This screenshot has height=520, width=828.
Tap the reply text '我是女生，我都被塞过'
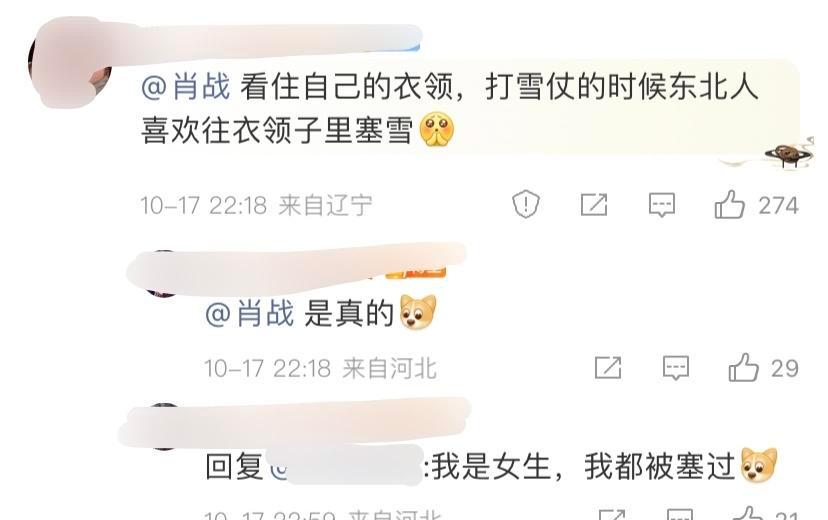pos(584,467)
